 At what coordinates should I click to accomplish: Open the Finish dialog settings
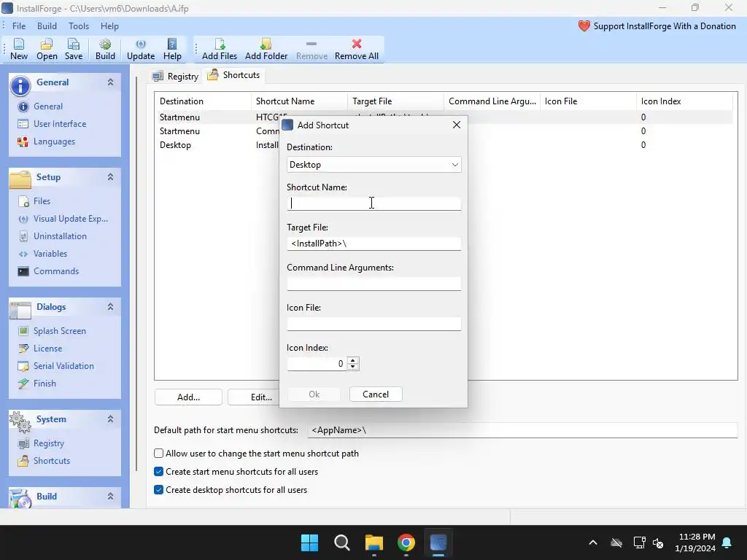pos(44,384)
